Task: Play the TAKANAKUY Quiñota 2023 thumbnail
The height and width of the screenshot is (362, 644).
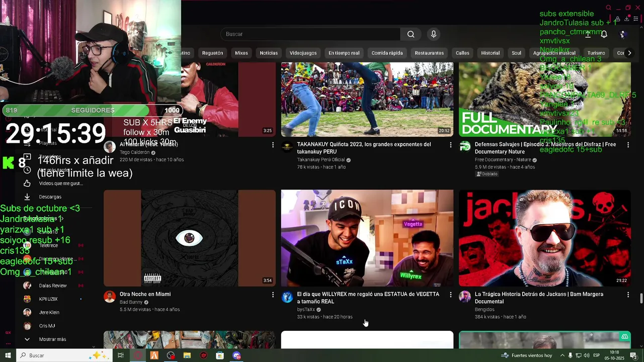Action: (x=367, y=99)
